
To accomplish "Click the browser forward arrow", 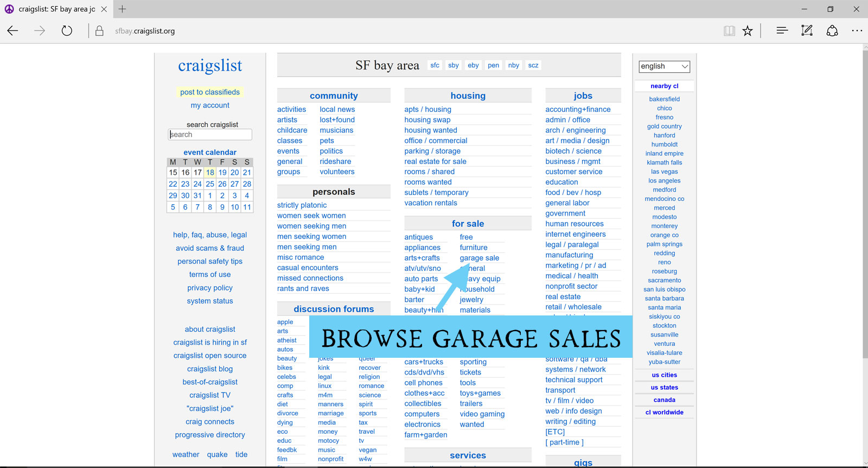I will (x=40, y=31).
